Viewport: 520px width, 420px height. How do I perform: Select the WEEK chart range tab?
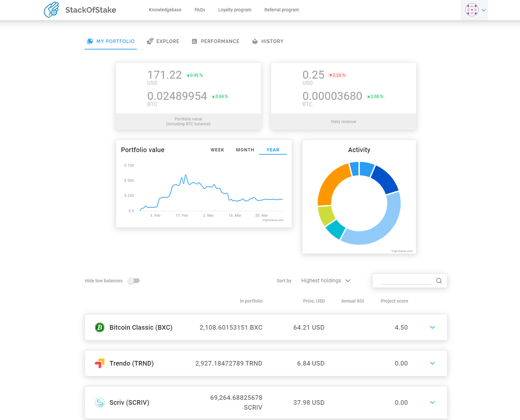coord(217,150)
